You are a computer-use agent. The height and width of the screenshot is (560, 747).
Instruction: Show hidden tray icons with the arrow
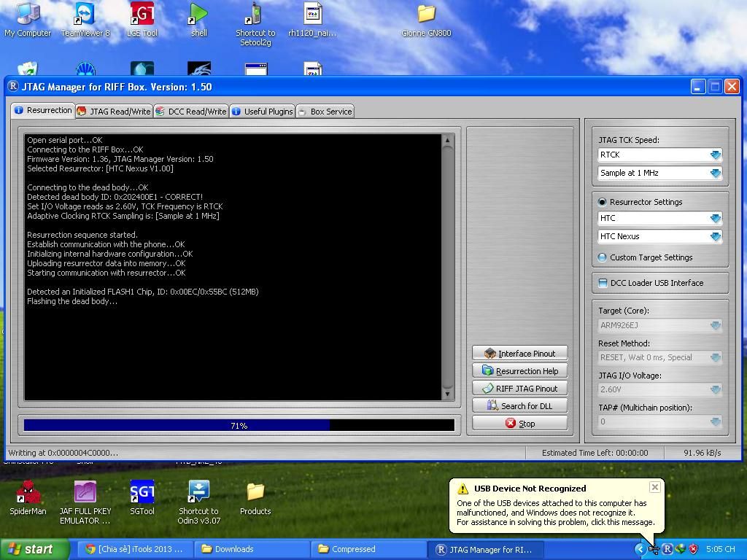point(640,550)
